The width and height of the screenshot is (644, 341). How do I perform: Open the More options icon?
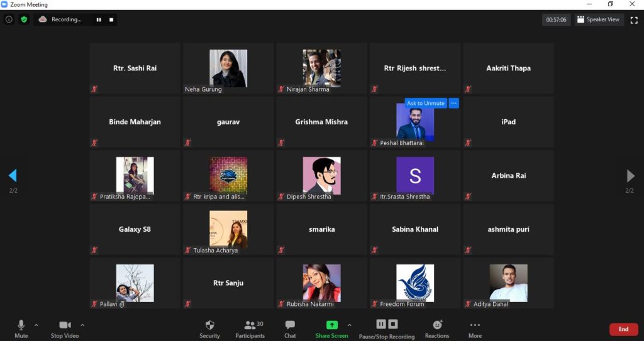click(475, 325)
